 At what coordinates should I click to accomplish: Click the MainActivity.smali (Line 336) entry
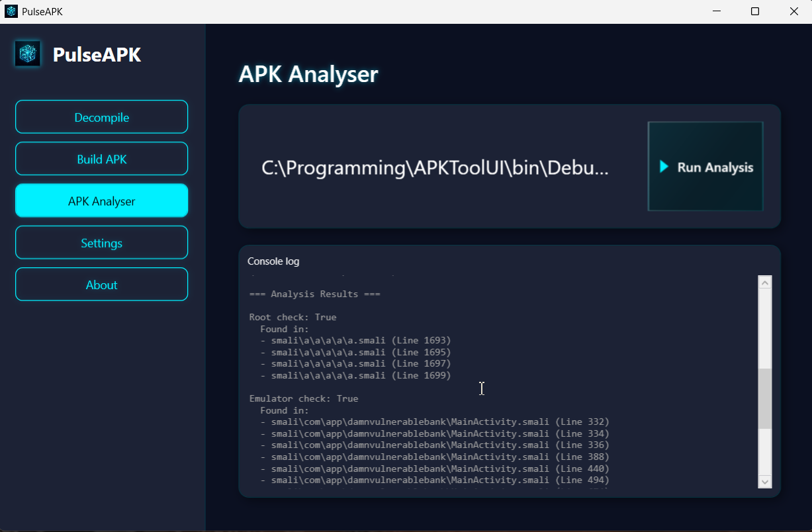click(x=435, y=445)
